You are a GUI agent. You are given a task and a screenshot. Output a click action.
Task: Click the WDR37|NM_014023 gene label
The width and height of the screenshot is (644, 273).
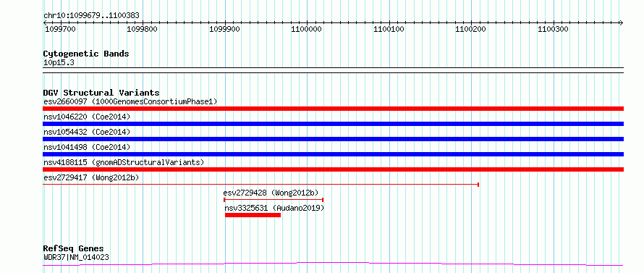click(76, 258)
